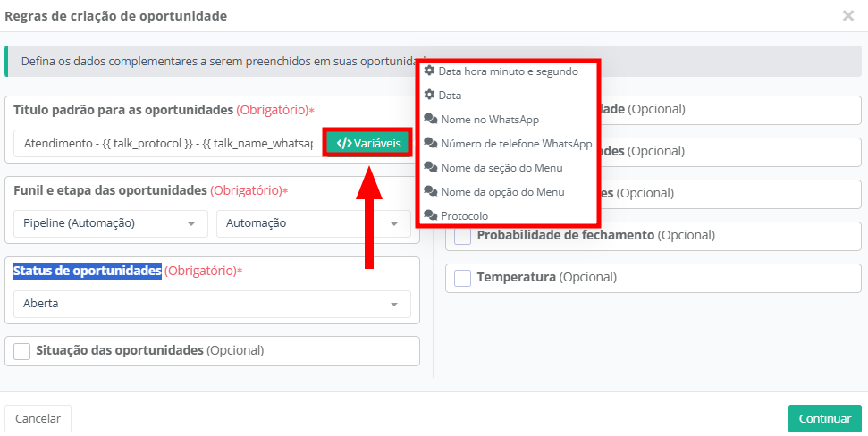Check the Temperatura option
The width and height of the screenshot is (868, 436).
(463, 278)
